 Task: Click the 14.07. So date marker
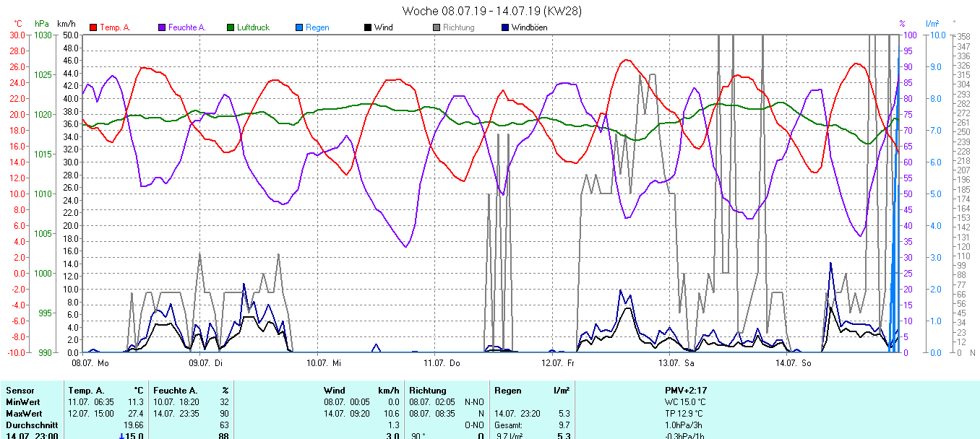[793, 362]
